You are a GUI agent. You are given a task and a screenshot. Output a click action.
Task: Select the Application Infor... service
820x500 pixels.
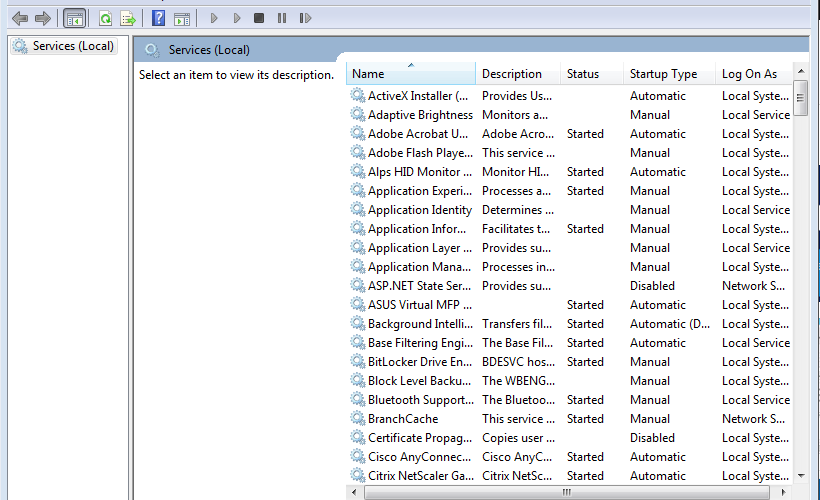click(x=416, y=229)
